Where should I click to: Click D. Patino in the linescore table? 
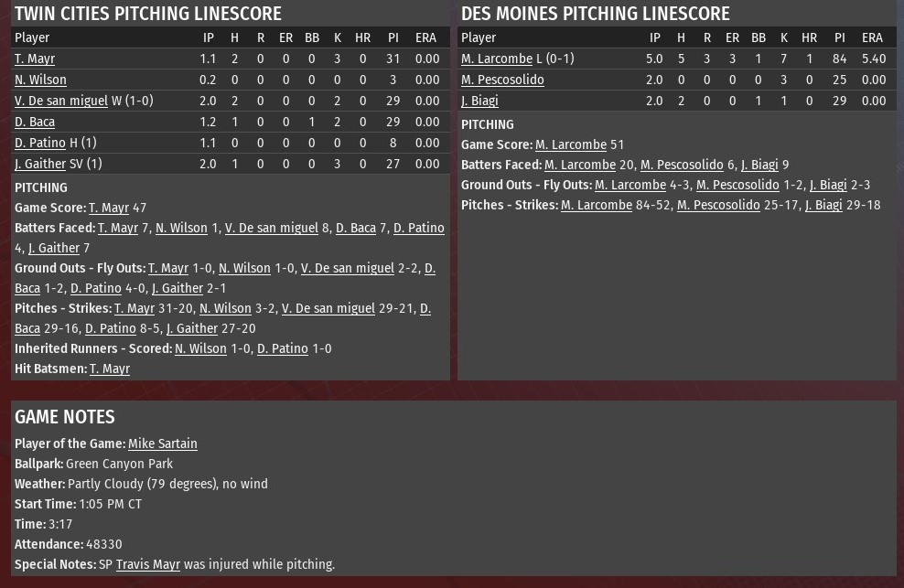click(40, 143)
